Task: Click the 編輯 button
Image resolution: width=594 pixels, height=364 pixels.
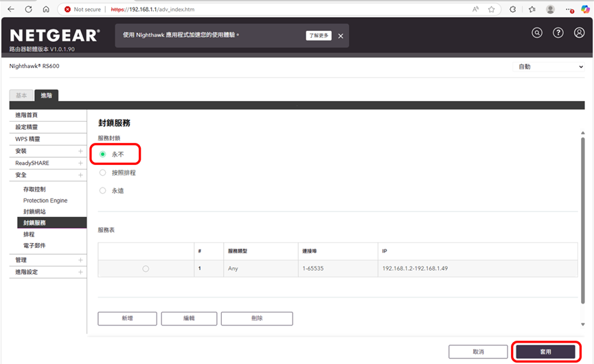Action: tap(189, 319)
